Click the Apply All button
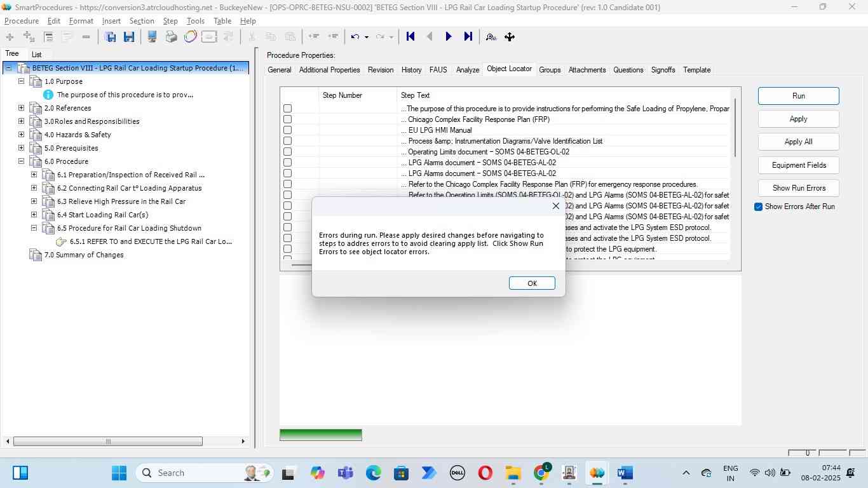This screenshot has height=488, width=868. [799, 142]
